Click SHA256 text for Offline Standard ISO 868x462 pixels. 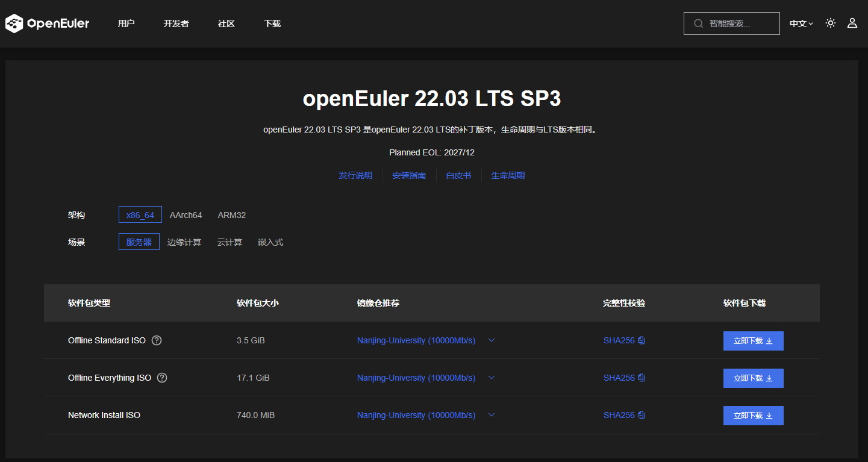coord(619,340)
